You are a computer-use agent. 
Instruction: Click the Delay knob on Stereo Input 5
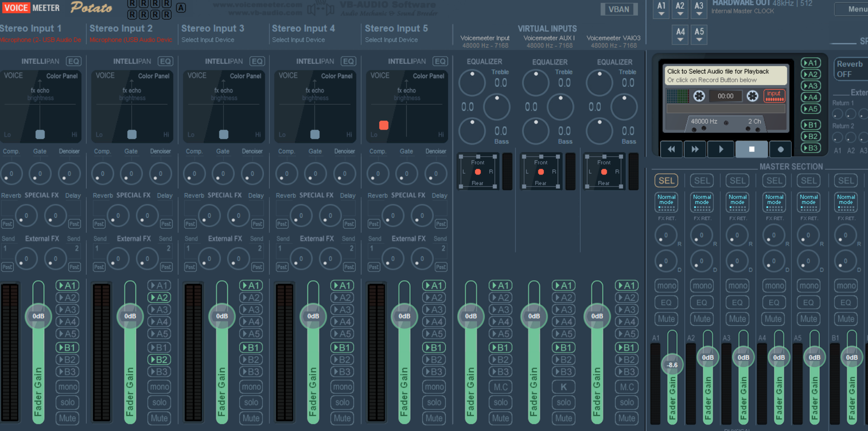pyautogui.click(x=421, y=215)
